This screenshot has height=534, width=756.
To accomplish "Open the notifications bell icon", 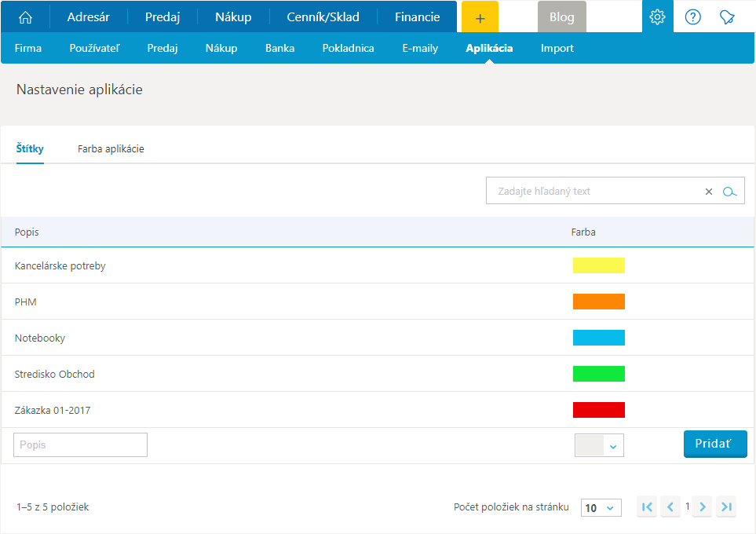I will [x=727, y=17].
